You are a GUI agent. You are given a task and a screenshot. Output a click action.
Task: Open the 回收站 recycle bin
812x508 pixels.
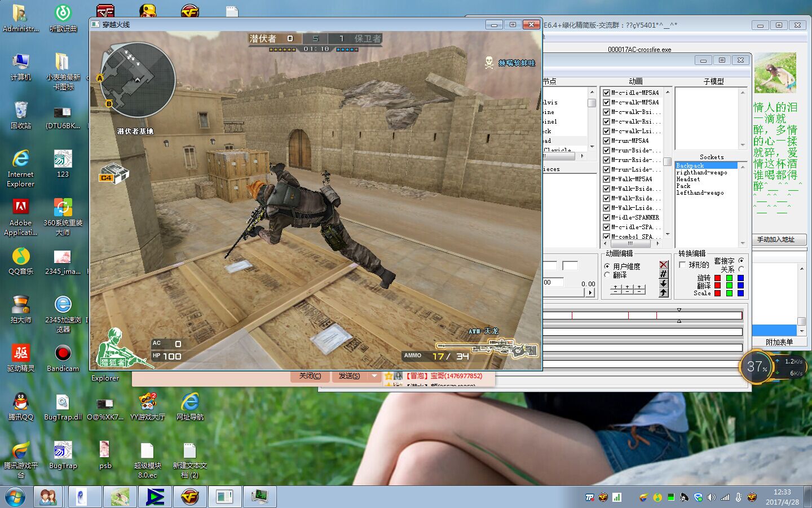20,115
